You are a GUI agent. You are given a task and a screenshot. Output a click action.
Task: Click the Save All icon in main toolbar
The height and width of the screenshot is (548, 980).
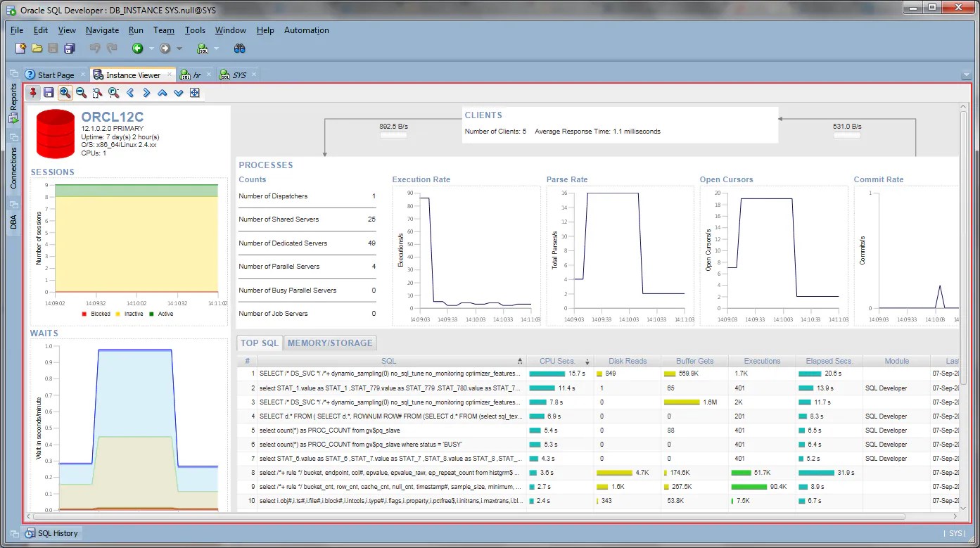(70, 49)
